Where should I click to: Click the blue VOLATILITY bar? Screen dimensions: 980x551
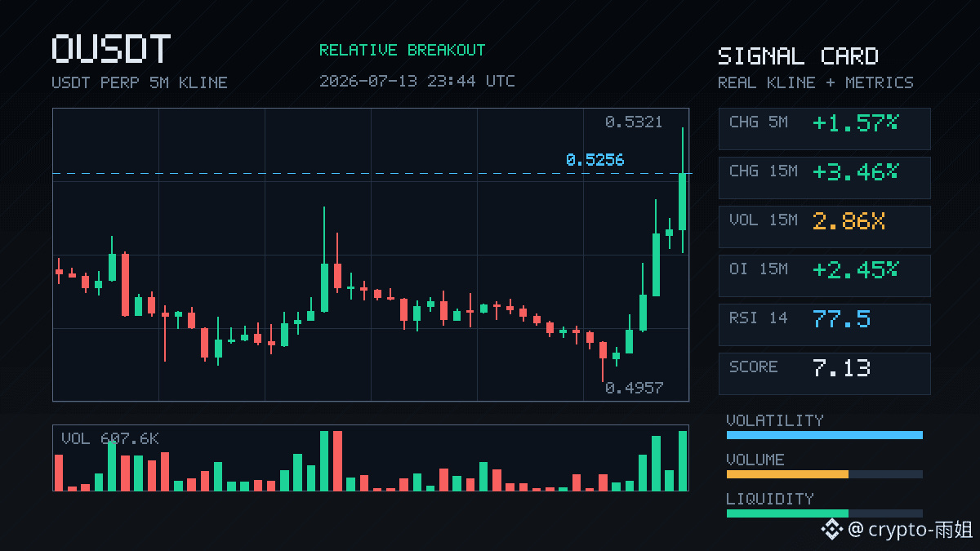pyautogui.click(x=824, y=435)
